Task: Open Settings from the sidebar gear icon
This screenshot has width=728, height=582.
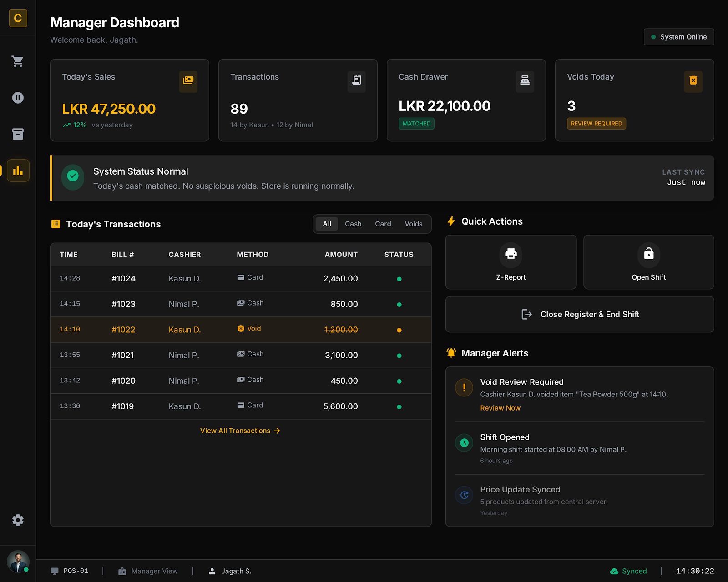Action: click(18, 520)
